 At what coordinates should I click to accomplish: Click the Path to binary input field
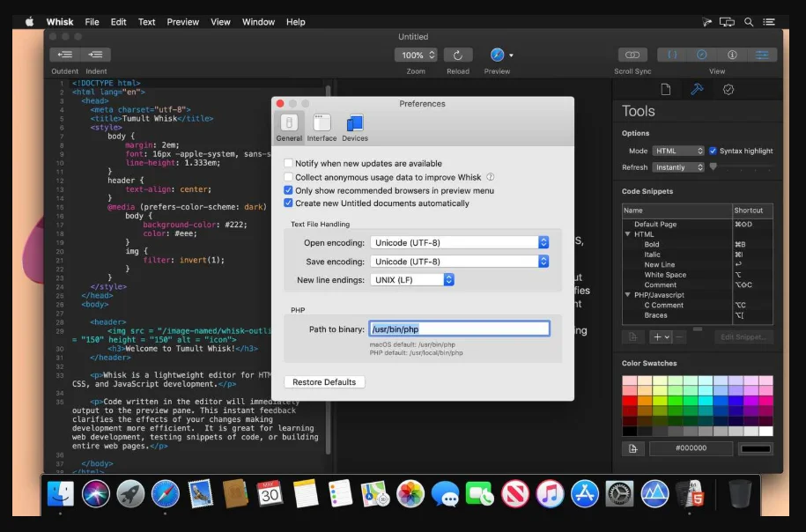[459, 329]
